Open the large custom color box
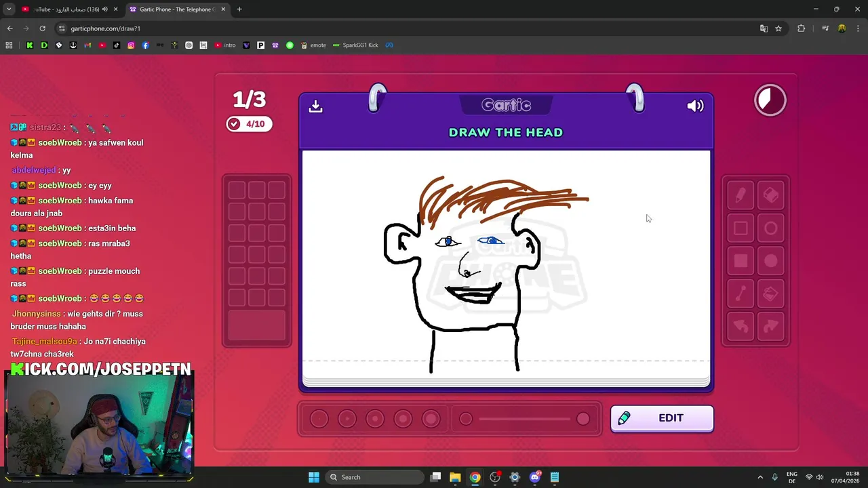The height and width of the screenshot is (488, 868). tap(256, 325)
